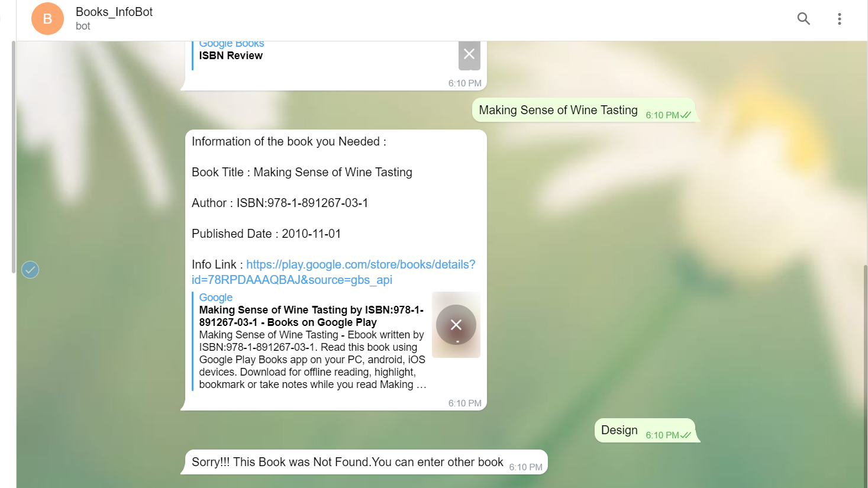Open the play.google.com book details link
This screenshot has height=488, width=868.
[333, 272]
